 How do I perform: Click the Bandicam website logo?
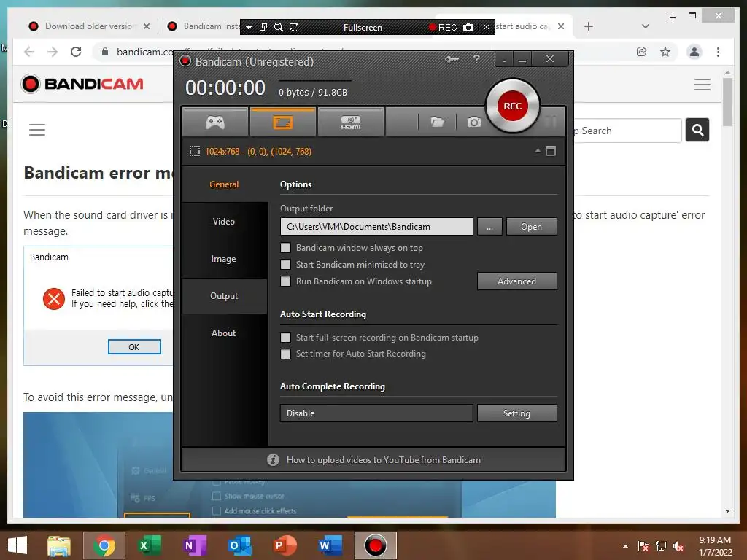[82, 84]
